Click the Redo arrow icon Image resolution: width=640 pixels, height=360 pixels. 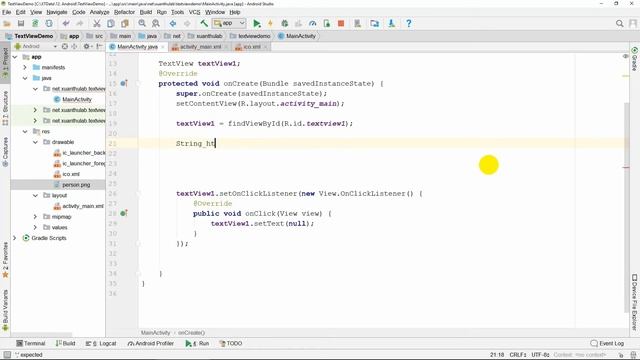pyautogui.click(x=80, y=24)
